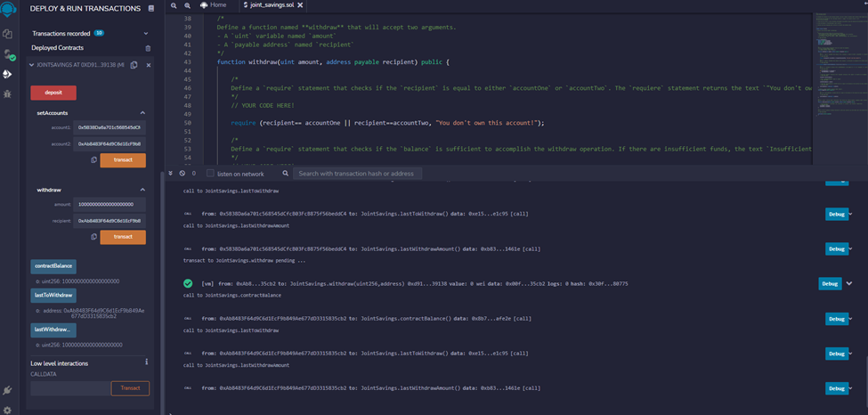Debug the bottom lastToWithdraw call
This screenshot has height=415, width=868.
[837, 354]
